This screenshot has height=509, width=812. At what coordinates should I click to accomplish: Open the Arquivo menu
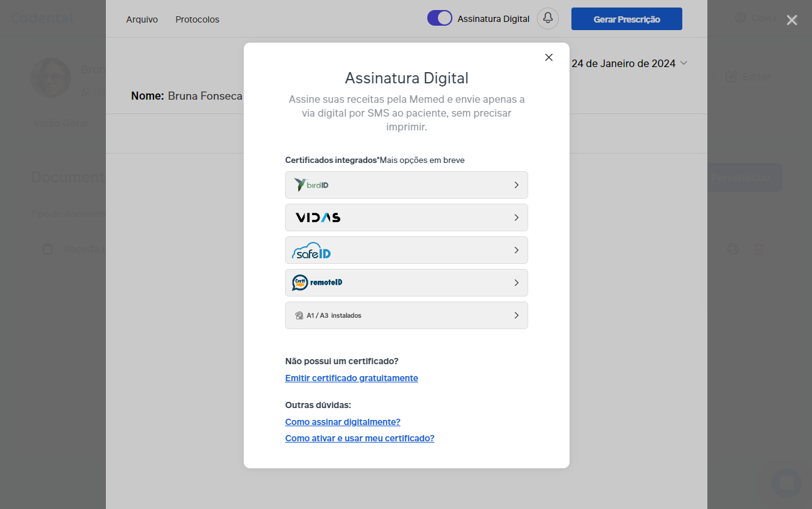click(x=142, y=19)
